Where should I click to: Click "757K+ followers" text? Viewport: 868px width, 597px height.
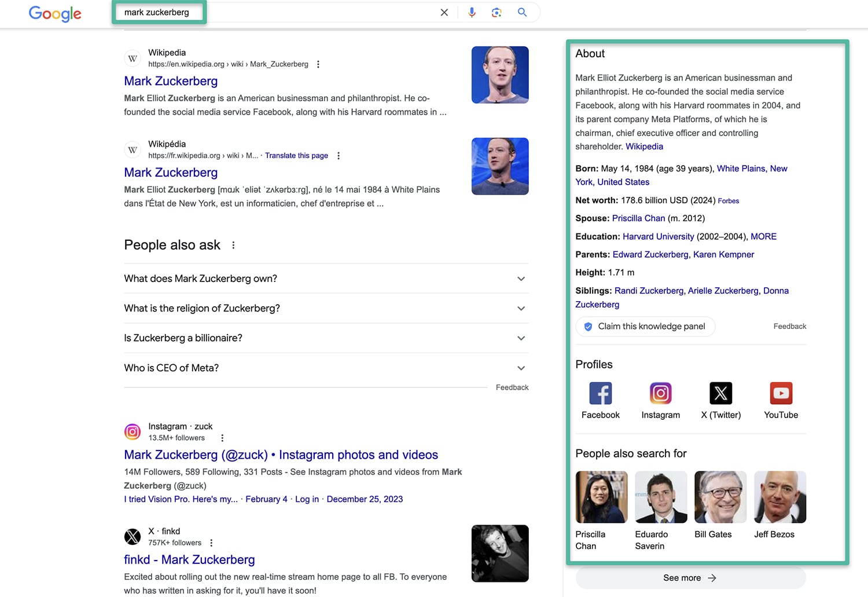[175, 543]
